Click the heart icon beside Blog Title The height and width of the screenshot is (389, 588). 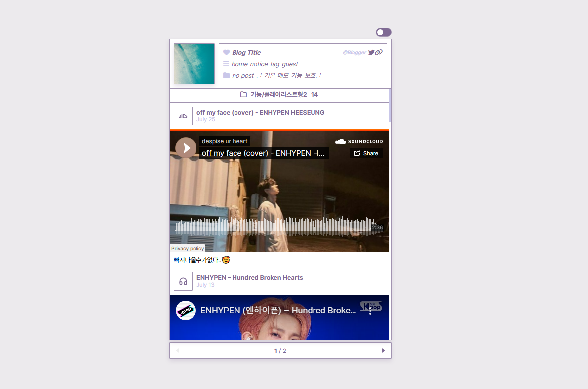[226, 52]
